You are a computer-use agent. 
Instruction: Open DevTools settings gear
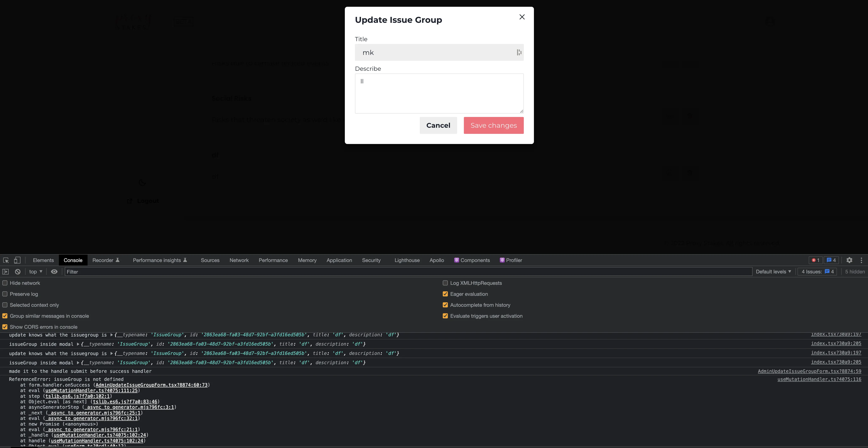point(849,260)
